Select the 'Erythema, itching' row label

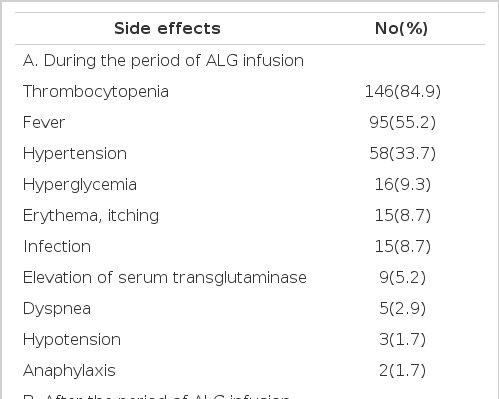coord(91,216)
